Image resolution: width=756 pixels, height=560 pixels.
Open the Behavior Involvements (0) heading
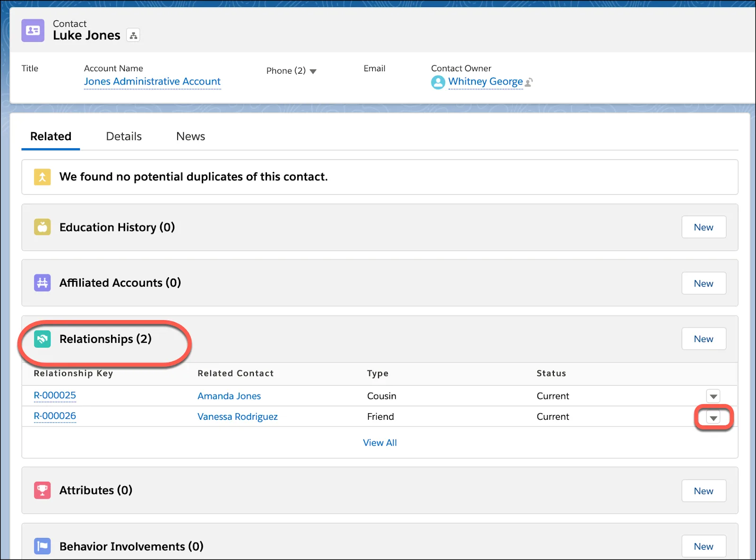pos(131,547)
